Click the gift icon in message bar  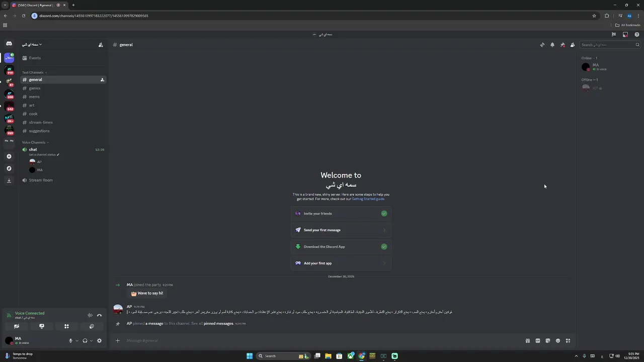[x=528, y=341]
